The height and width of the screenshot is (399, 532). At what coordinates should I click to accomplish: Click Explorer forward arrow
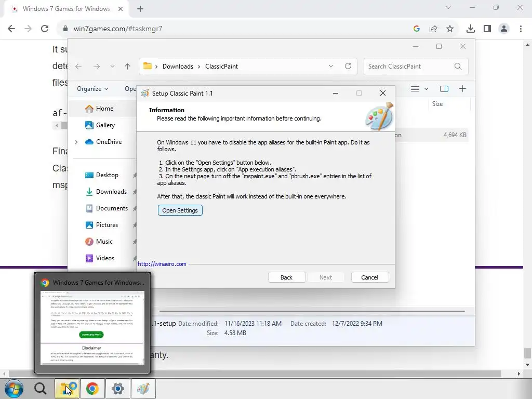(x=97, y=66)
